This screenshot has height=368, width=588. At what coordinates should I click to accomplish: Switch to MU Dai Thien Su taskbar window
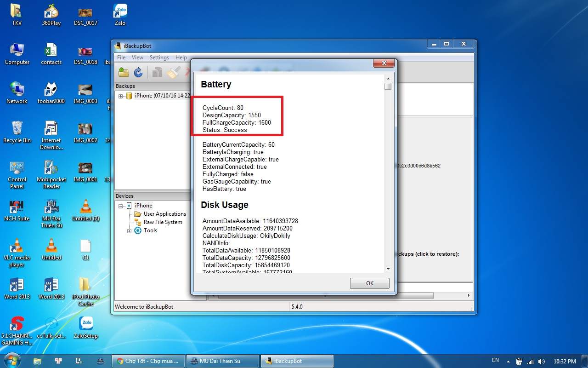click(223, 361)
